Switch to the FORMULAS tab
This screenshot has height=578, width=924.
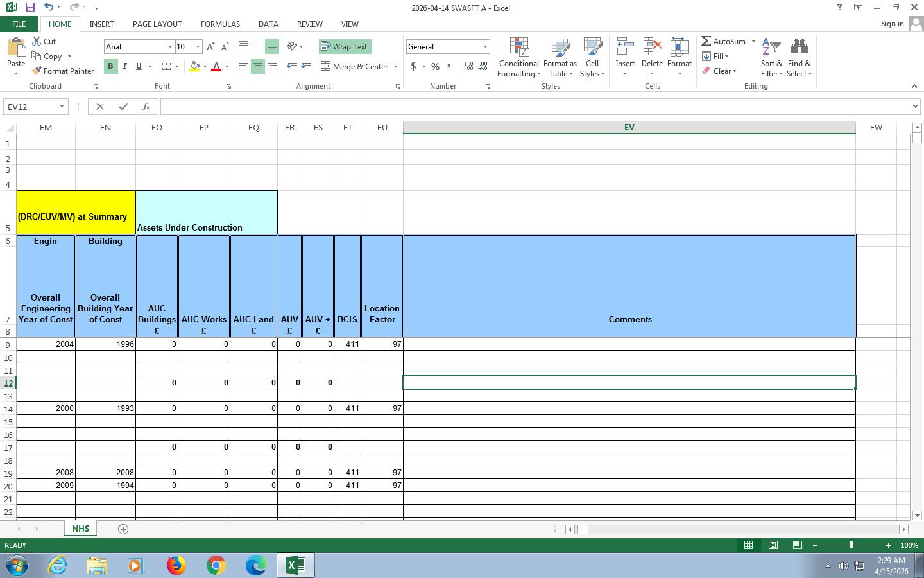click(220, 24)
